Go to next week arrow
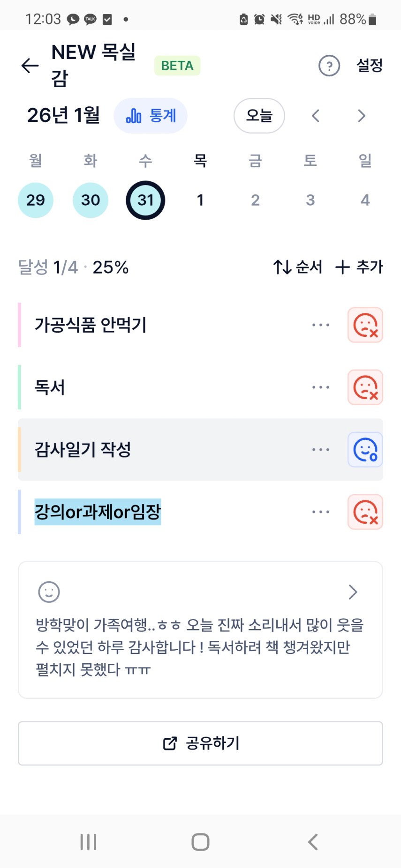Viewport: 401px width, 868px height. pos(361,116)
